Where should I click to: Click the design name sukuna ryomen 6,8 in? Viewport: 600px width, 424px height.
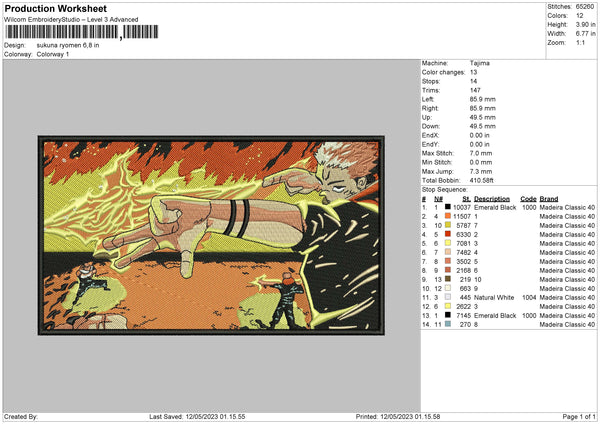(68, 45)
